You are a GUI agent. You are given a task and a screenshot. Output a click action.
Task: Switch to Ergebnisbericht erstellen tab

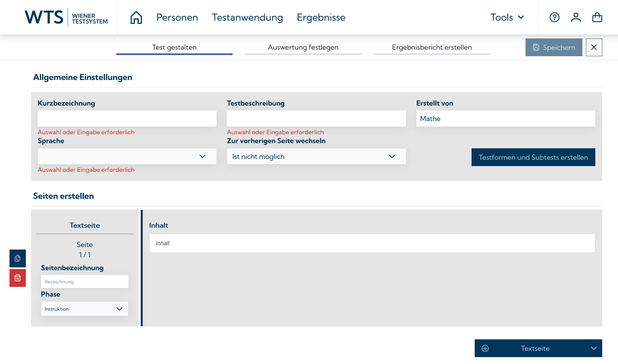point(432,47)
